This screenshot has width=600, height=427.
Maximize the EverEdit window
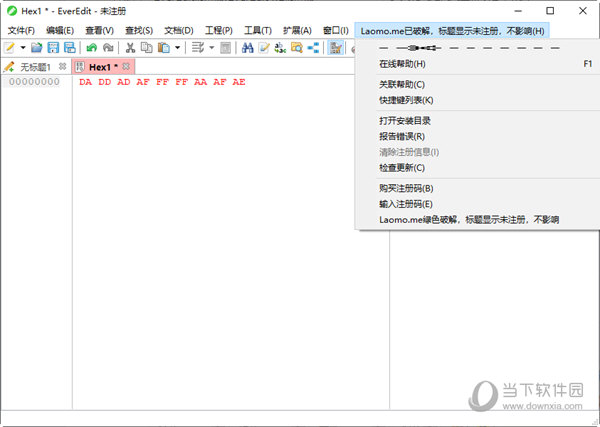(550, 11)
